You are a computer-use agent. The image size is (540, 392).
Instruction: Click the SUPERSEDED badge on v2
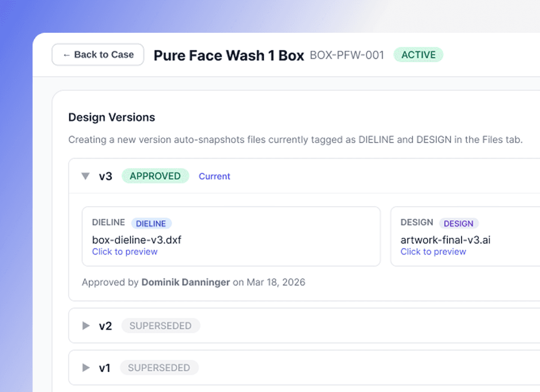pos(160,325)
